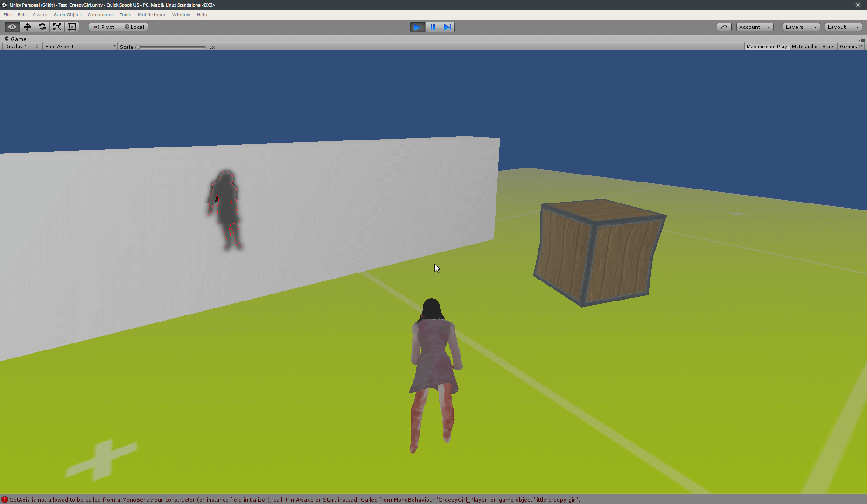Toggle Maximize on Play

click(x=767, y=47)
